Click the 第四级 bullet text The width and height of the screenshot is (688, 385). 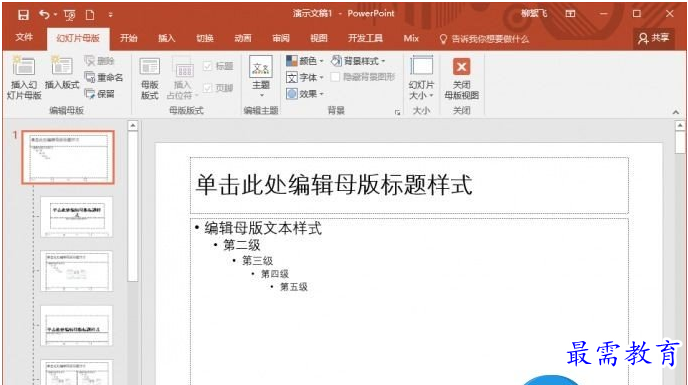pyautogui.click(x=275, y=274)
